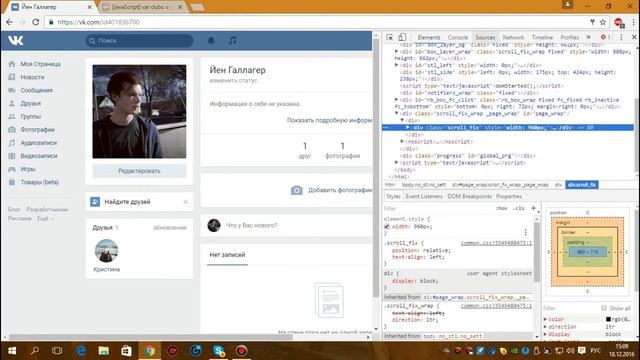Launch Microsoft Edge from the taskbar
This screenshot has width=640, height=360.
[80, 351]
